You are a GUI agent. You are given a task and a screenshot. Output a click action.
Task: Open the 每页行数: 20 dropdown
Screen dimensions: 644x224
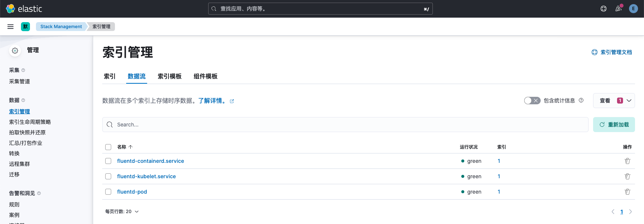point(122,212)
